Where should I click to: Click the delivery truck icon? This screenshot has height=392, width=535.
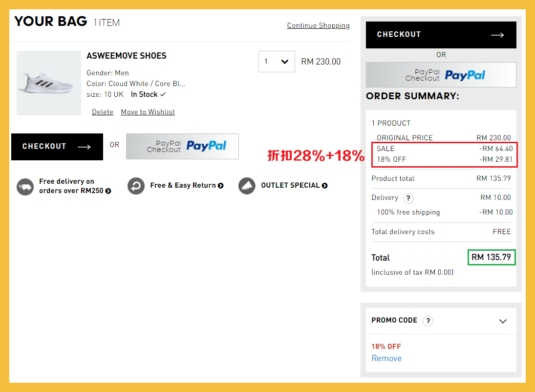(x=25, y=186)
